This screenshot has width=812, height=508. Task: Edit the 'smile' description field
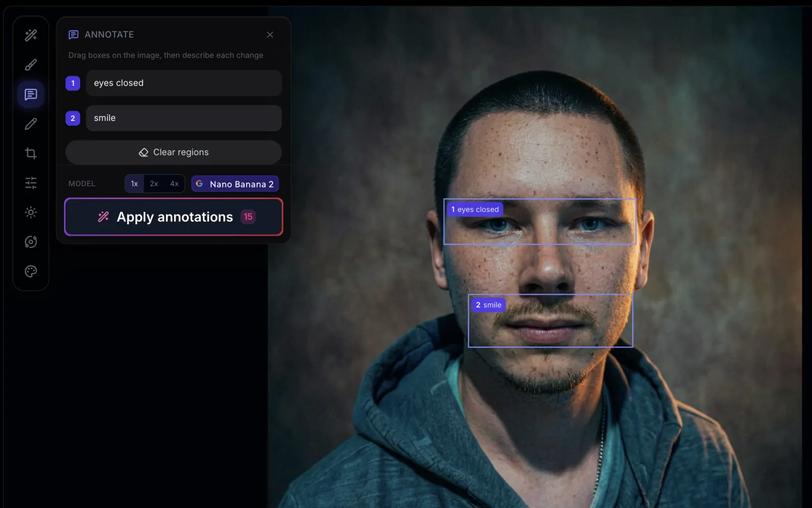click(x=184, y=118)
